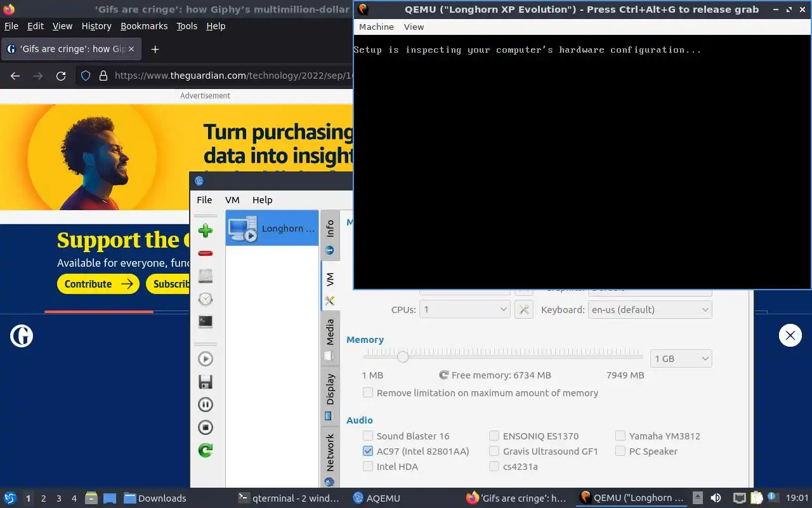Screen dimensions: 812x508
Task: Switch to workspace 3 in the taskbar pager
Action: (x=59, y=498)
